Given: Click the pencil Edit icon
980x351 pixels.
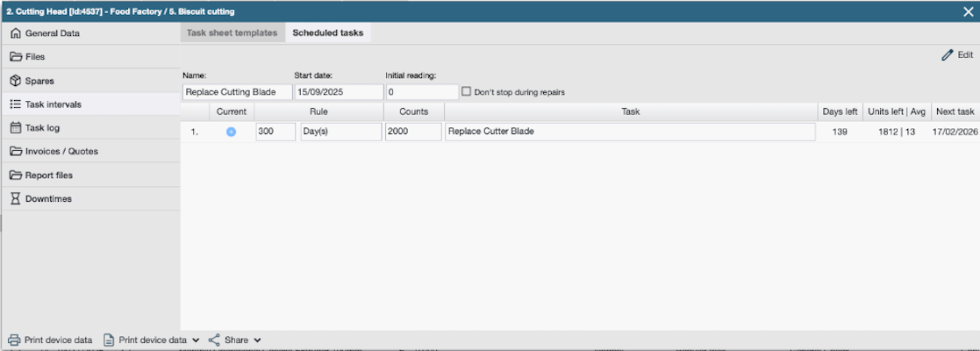Looking at the screenshot, I should coord(947,54).
